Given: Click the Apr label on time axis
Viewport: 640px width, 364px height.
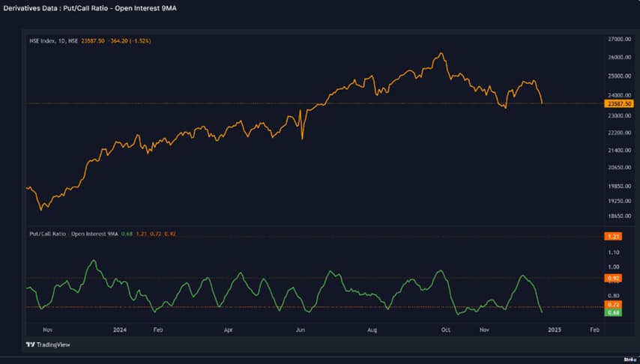Looking at the screenshot, I should (x=228, y=329).
